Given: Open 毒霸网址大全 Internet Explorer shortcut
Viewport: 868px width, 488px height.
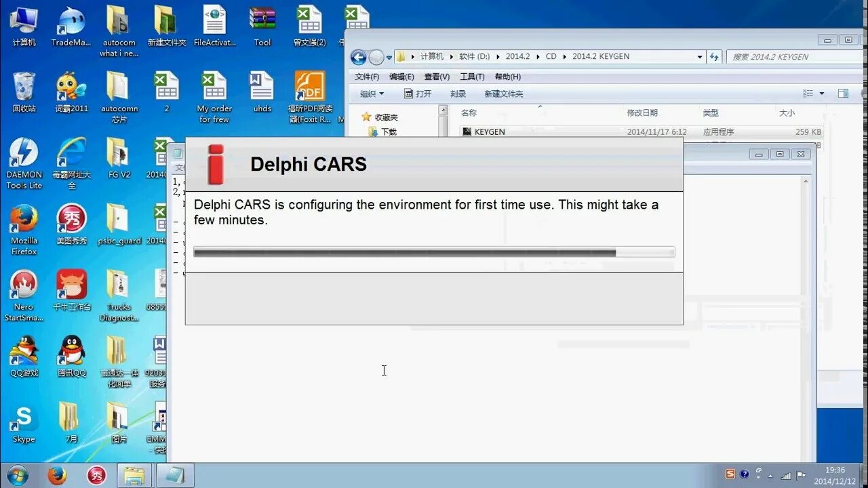Looking at the screenshot, I should point(71,163).
